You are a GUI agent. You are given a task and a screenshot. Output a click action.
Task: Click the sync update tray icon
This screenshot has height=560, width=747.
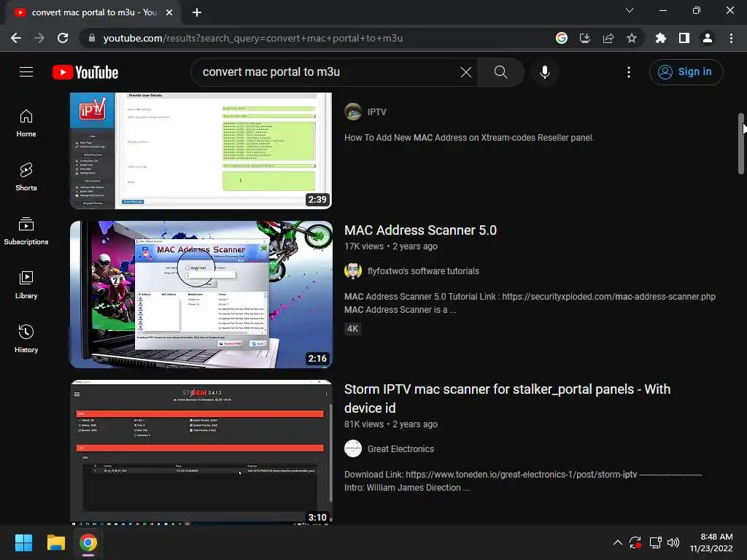[635, 542]
